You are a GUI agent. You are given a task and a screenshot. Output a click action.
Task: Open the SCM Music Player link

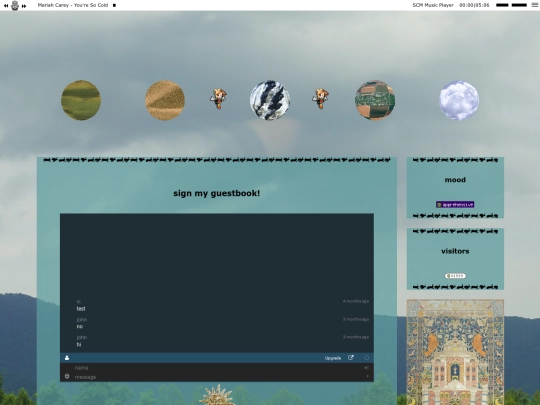coord(433,5)
